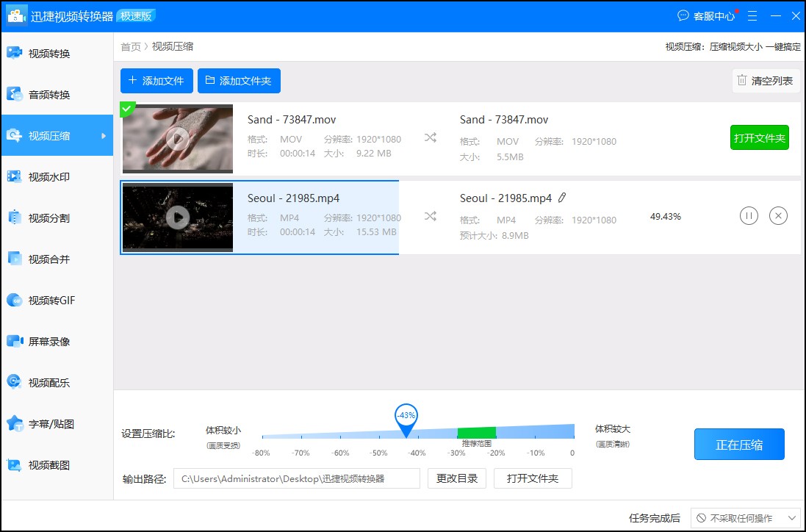Click 打开文件夹 for Sand - 73847.mov
This screenshot has width=806, height=532.
tap(760, 137)
